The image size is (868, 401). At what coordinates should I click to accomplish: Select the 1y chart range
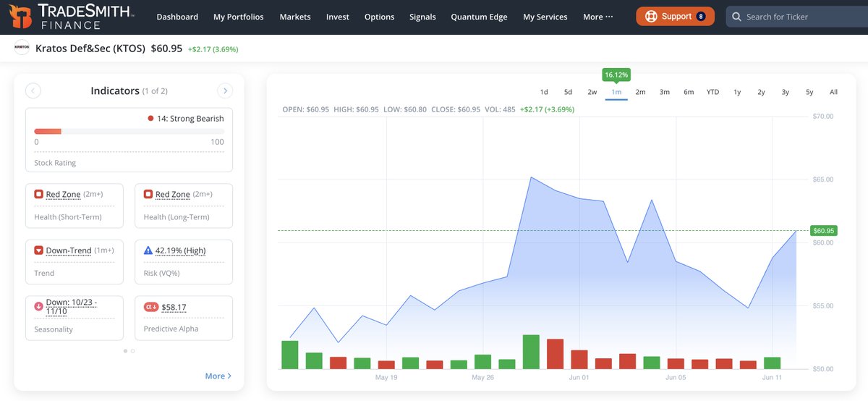point(737,92)
